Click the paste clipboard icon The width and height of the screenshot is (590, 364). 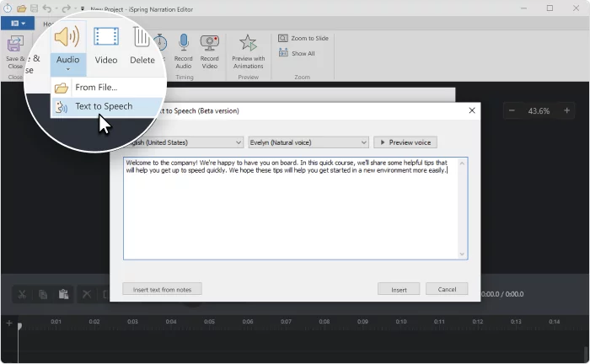[x=63, y=294]
